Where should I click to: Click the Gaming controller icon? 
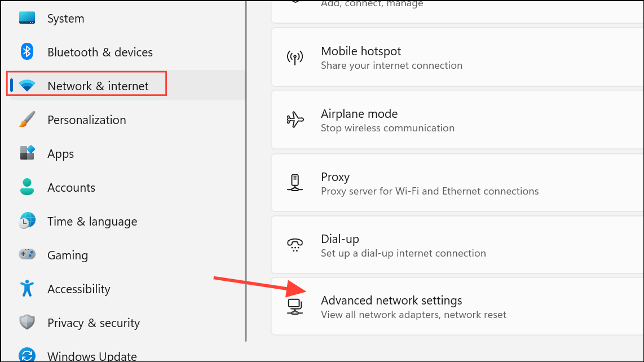[x=27, y=254]
